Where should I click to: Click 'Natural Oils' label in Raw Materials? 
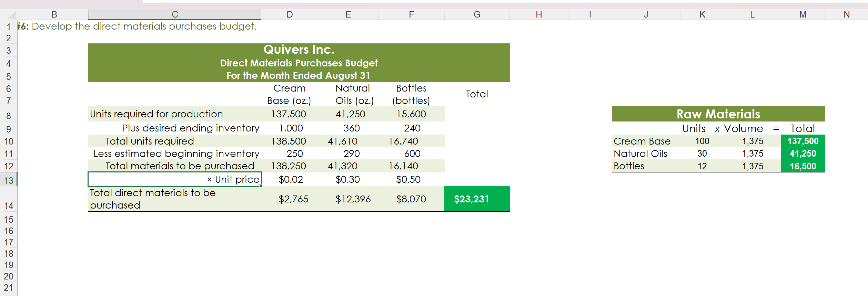click(x=640, y=154)
